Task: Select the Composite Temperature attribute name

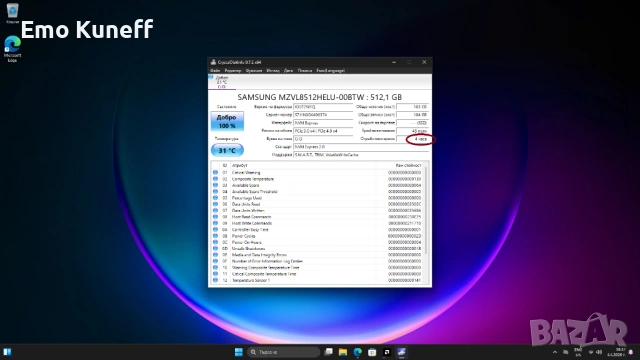Action: point(253,179)
